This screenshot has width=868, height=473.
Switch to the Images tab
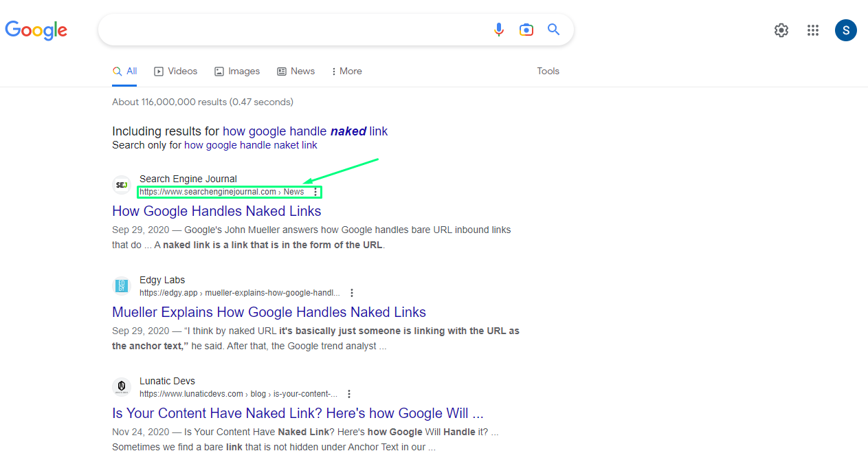tap(237, 71)
